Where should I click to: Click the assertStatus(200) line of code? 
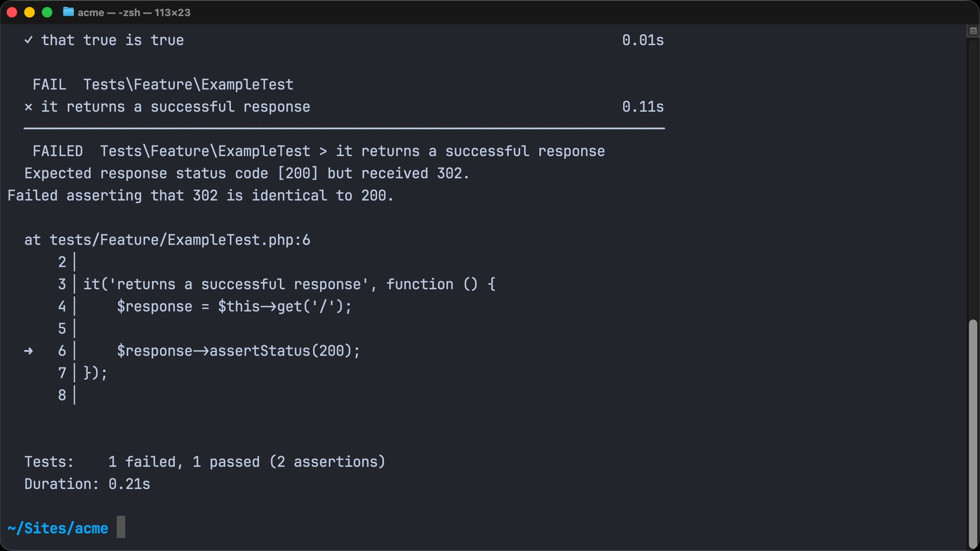238,350
